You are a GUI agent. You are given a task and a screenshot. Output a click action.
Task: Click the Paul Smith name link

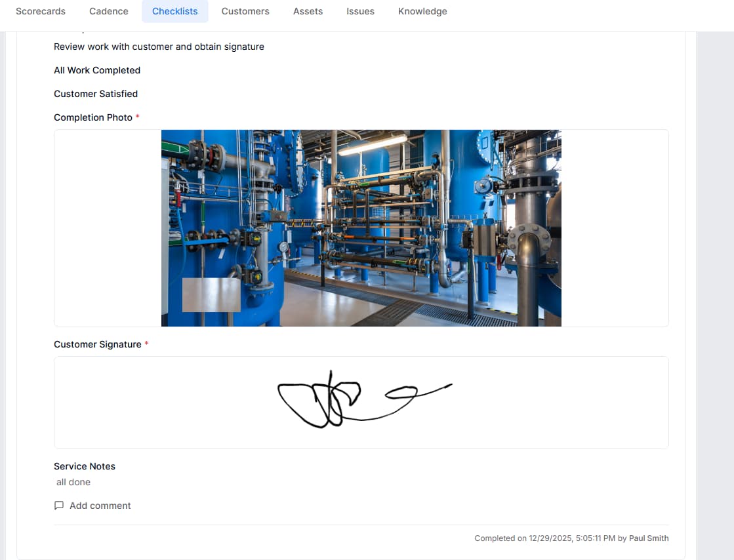[x=649, y=538]
